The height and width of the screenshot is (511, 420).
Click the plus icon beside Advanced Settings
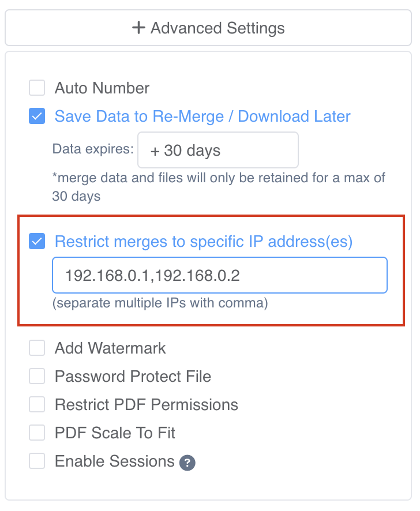click(x=138, y=28)
